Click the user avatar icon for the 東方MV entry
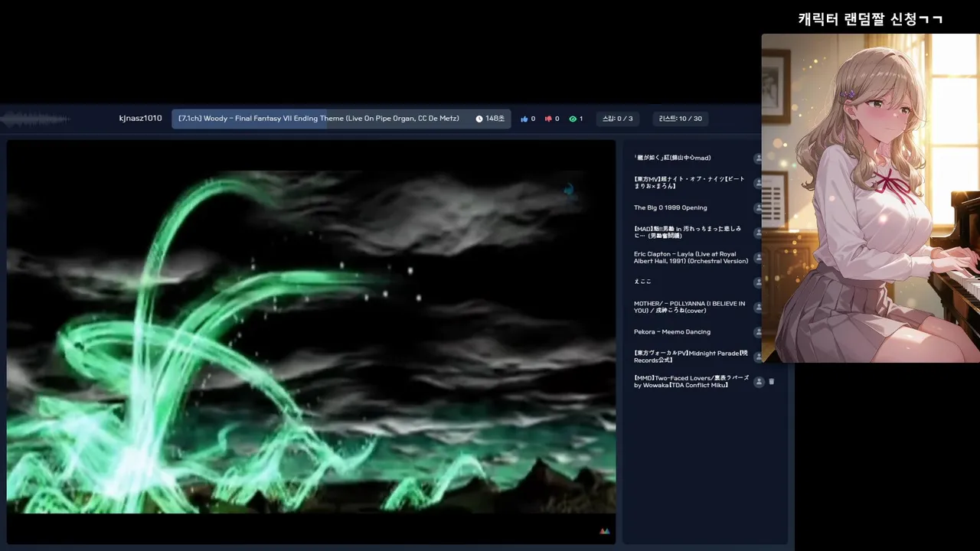Viewport: 980px width, 551px height. tap(758, 183)
